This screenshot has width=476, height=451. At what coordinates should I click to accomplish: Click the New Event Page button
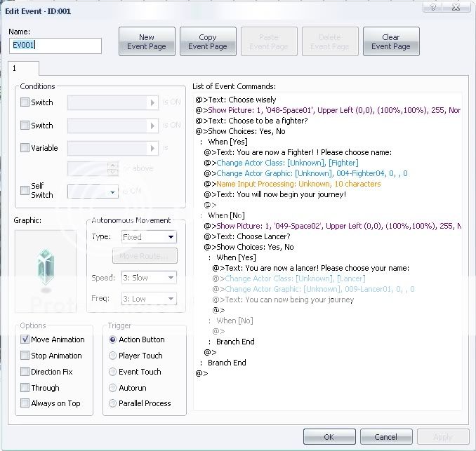click(x=147, y=42)
